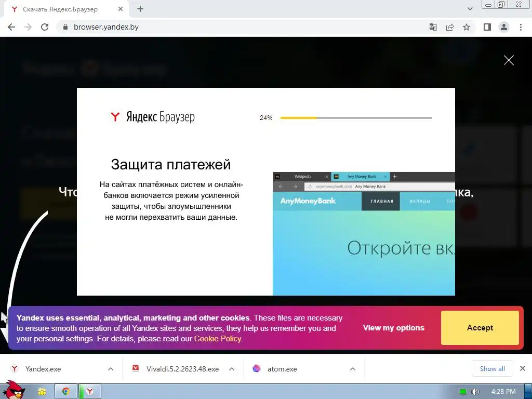The width and height of the screenshot is (532, 399).
Task: Click View my options for cookies
Action: 394,328
